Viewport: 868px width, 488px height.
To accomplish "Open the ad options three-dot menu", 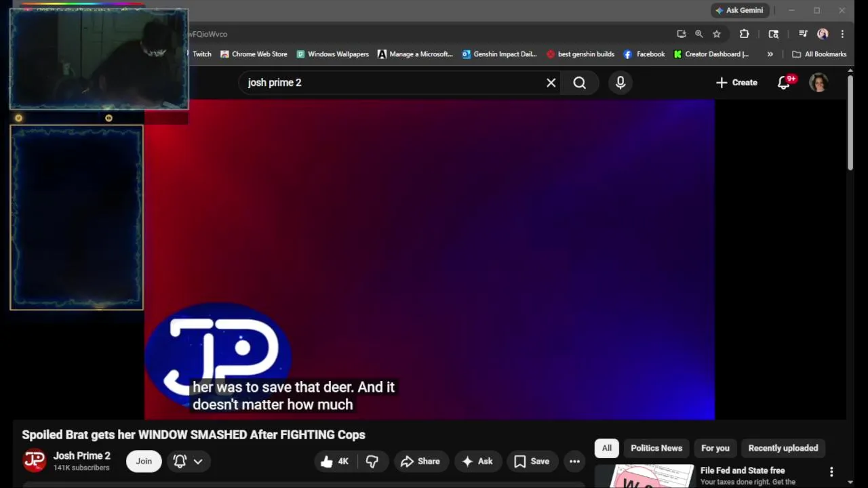I will (x=831, y=472).
